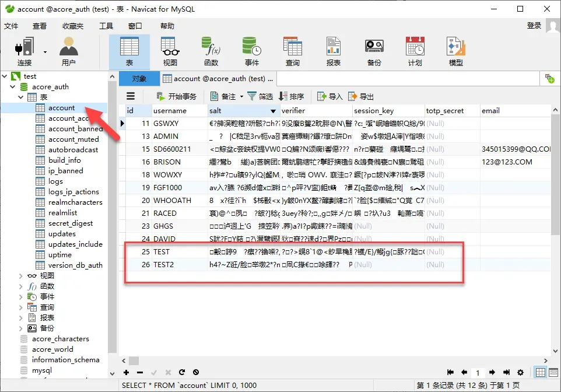
Task: Open the 用户 (User) management icon
Action: 68,51
